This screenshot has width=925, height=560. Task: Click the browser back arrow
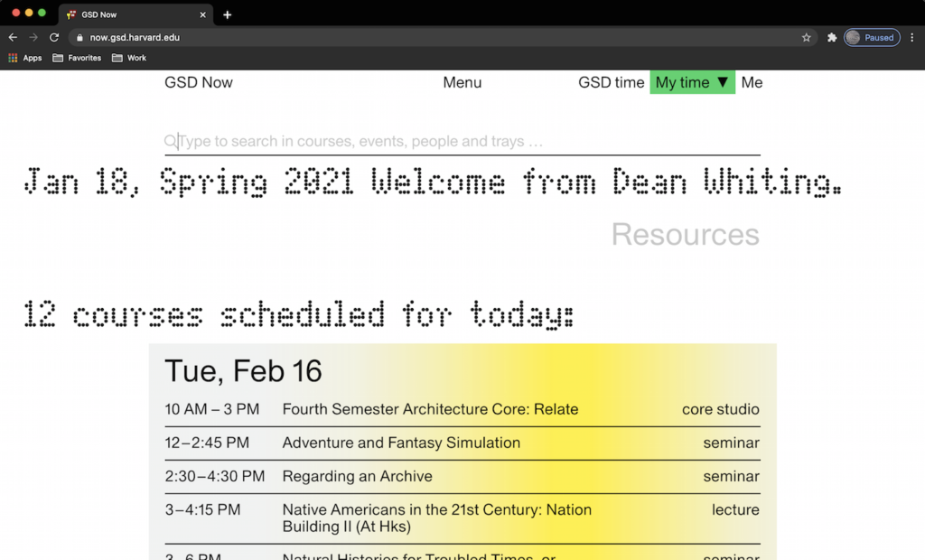pos(13,37)
